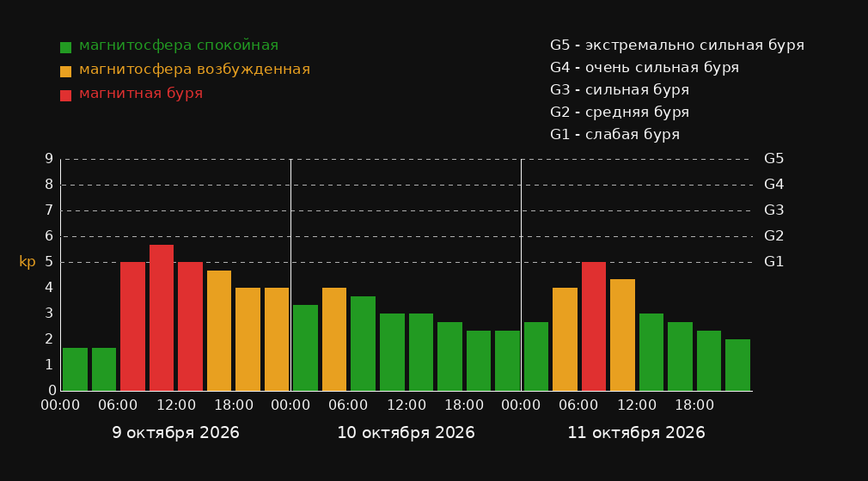Image resolution: width=868 pixels, height=481 pixels.
Task: Click the 'G5 - экстремально сильная буря' description
Action: coord(677,46)
